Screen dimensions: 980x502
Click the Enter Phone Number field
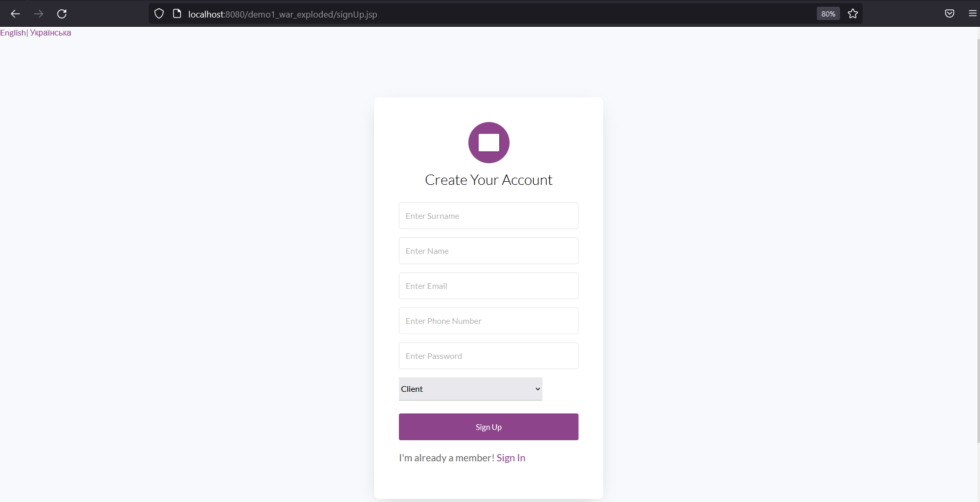[488, 321]
